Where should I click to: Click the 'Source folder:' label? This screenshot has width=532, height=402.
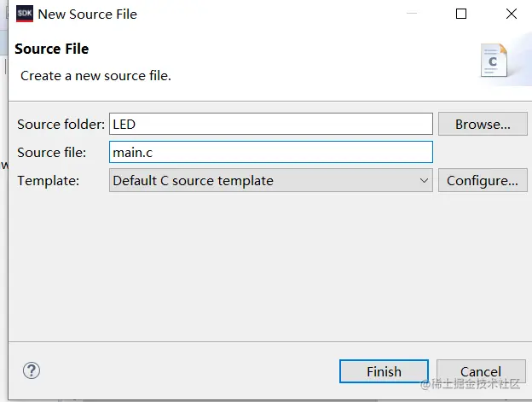tap(61, 124)
